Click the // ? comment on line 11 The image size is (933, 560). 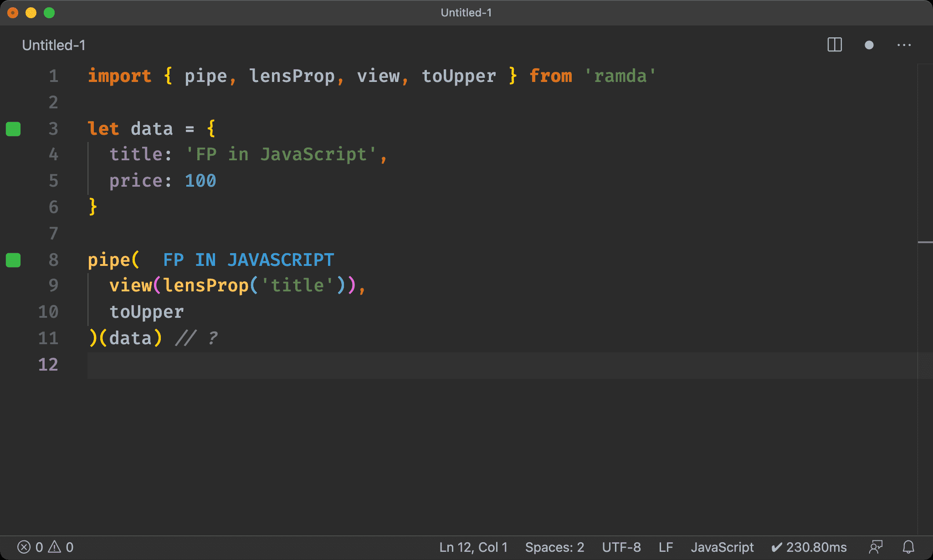[x=196, y=338]
